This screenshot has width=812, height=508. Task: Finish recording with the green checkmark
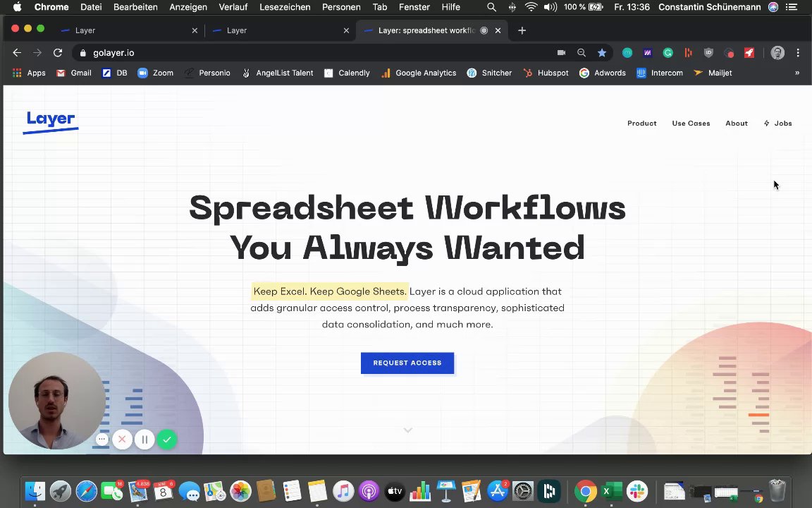pos(167,440)
